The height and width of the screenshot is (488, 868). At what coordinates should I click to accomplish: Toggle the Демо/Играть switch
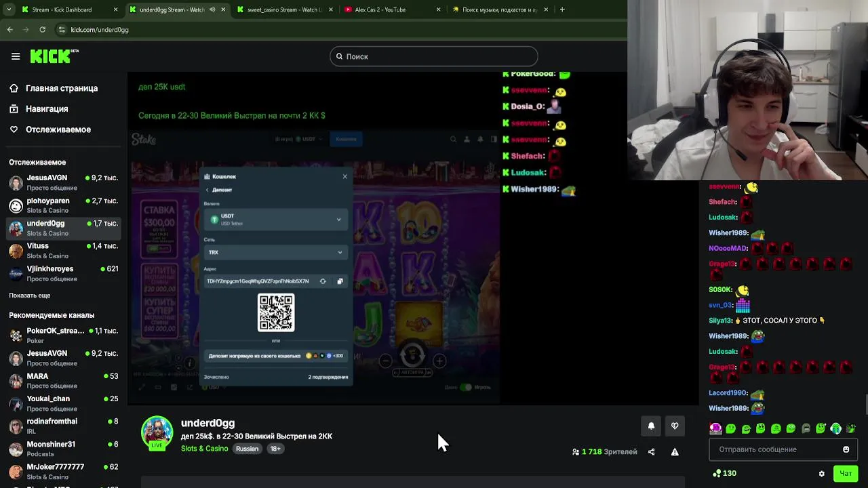(466, 387)
